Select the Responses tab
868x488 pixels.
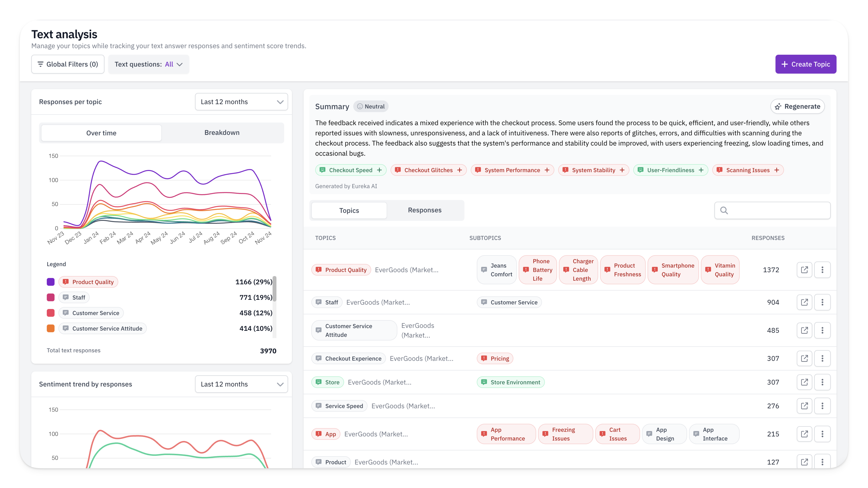pyautogui.click(x=425, y=210)
